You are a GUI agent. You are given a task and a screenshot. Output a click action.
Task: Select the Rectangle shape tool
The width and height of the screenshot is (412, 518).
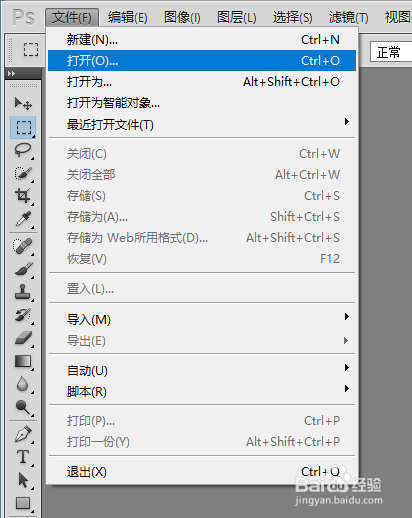pyautogui.click(x=23, y=503)
